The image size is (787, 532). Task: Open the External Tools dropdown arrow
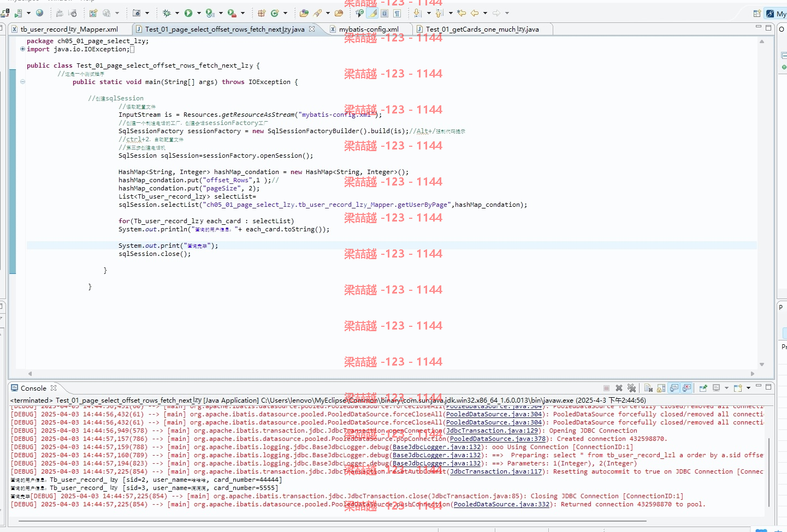(x=242, y=13)
